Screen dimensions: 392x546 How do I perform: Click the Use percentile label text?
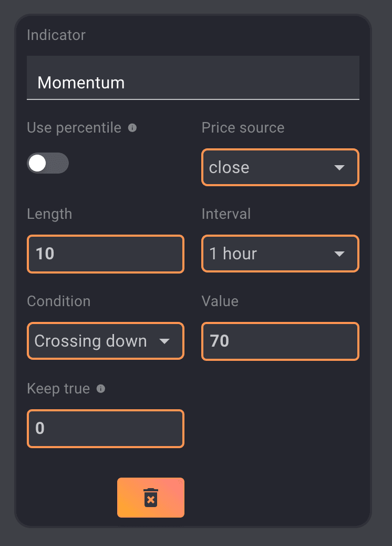[x=74, y=128]
